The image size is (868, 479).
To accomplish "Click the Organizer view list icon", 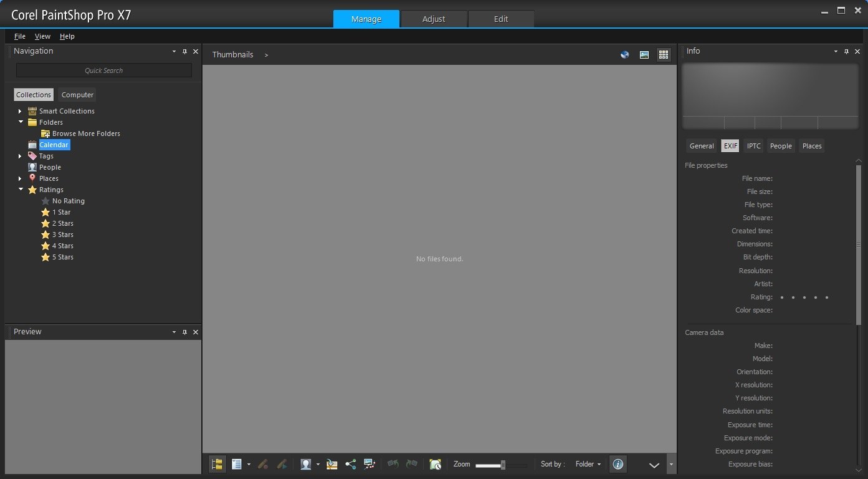I will 237,464.
